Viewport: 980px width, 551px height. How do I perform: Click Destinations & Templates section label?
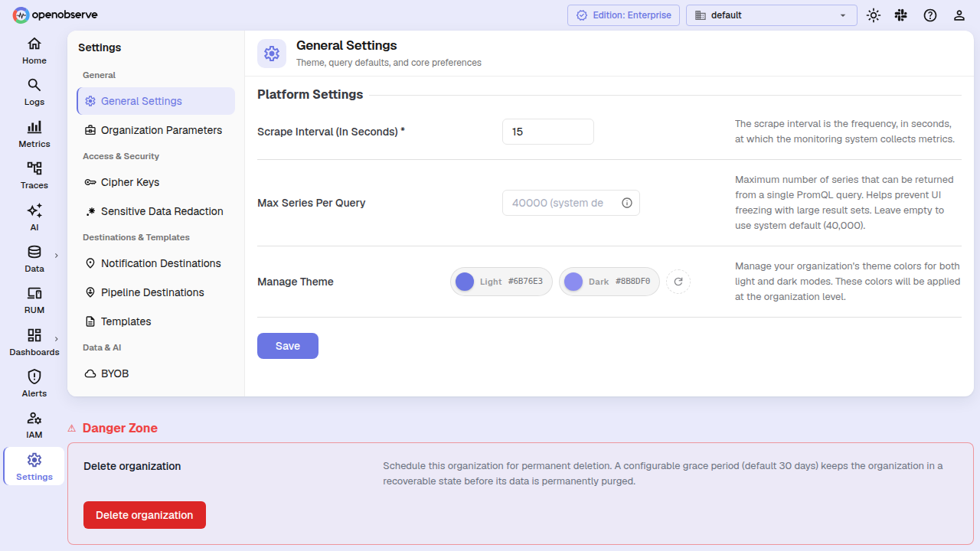(136, 237)
